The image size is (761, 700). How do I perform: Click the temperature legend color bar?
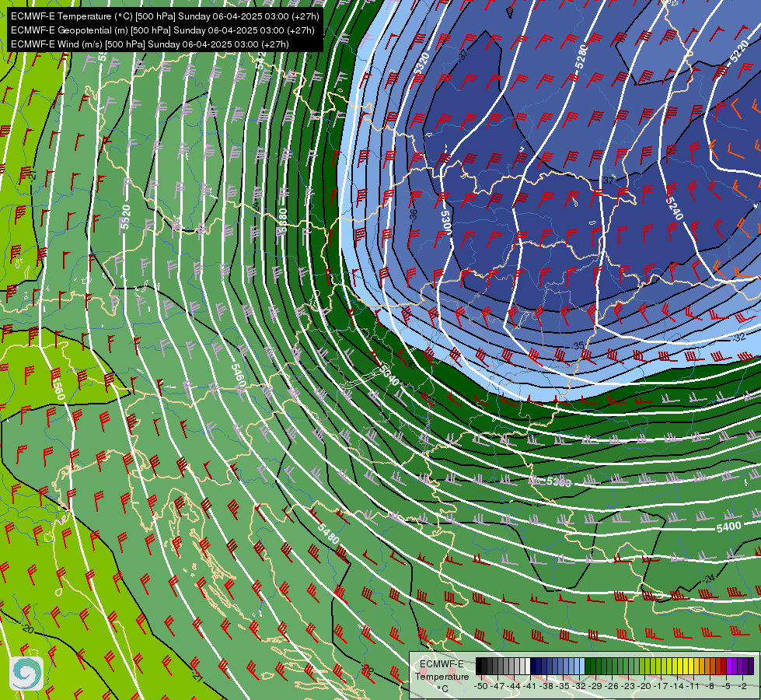click(x=614, y=666)
